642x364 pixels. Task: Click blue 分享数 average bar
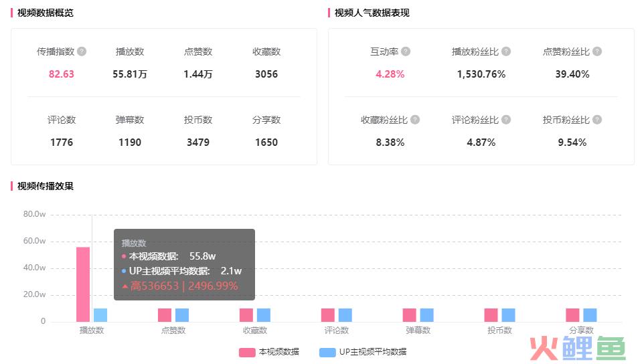click(x=590, y=315)
